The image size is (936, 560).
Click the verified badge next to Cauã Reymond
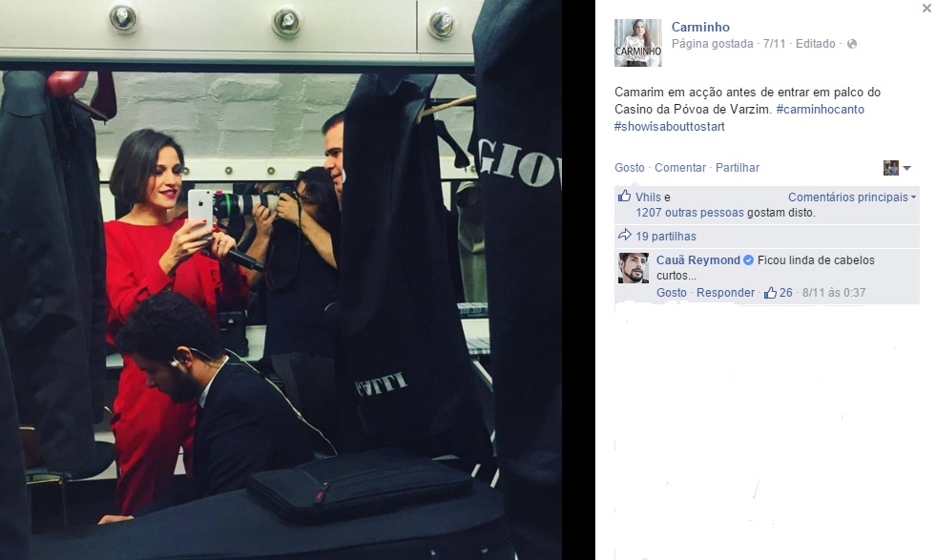click(748, 259)
